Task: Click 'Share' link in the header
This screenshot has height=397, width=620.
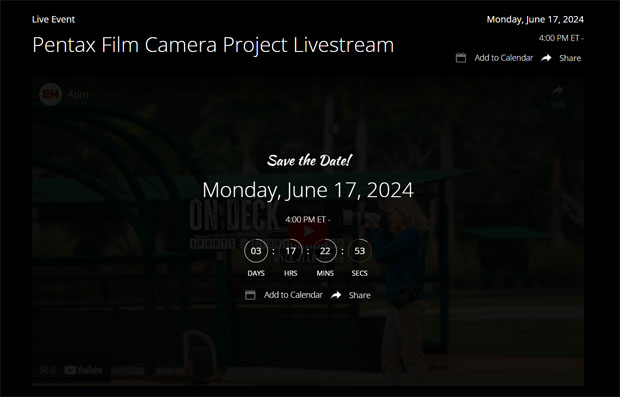Action: point(570,58)
